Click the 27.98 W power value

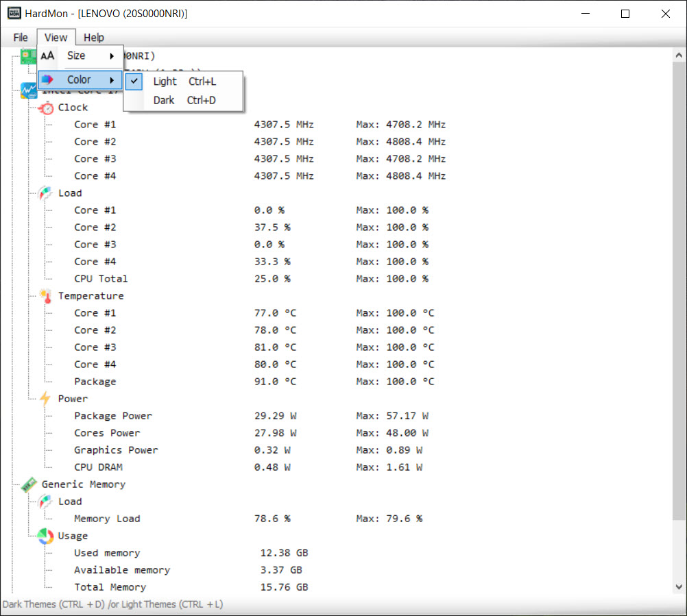(x=276, y=433)
